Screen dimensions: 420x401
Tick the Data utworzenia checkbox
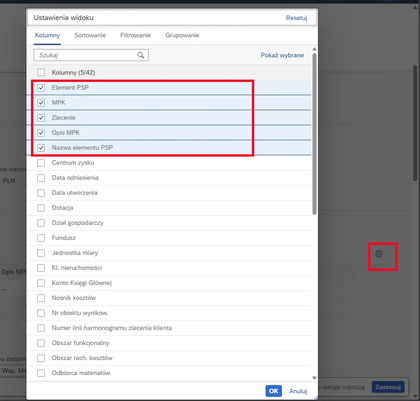pos(41,193)
